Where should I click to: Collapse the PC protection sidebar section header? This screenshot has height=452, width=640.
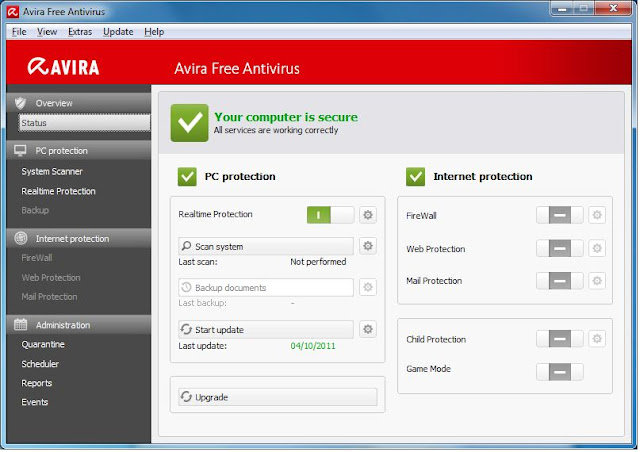[x=79, y=151]
